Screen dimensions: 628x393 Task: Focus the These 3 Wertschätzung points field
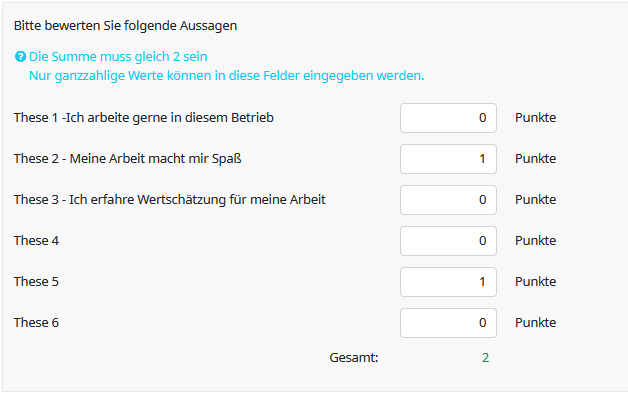click(448, 200)
